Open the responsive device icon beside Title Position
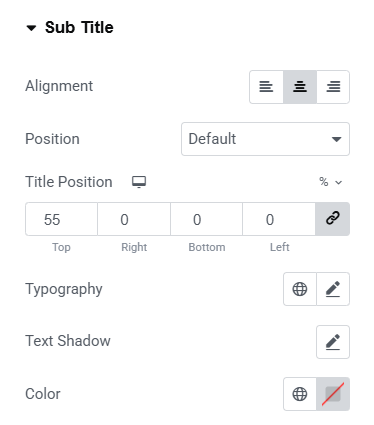 click(139, 182)
